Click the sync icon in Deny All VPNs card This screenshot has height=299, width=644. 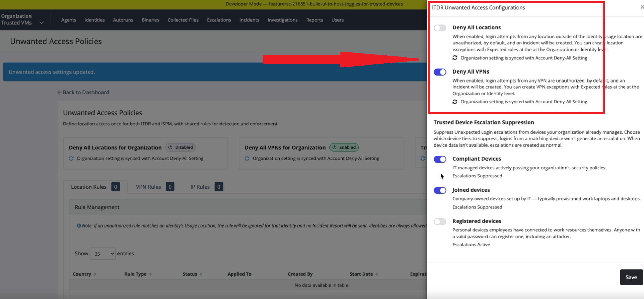coord(247,158)
